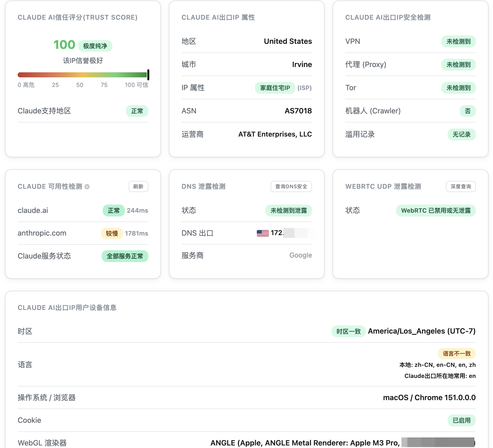
Task: Click the 本地: zh-CN, en-CN, en, zh text
Action: 438,365
